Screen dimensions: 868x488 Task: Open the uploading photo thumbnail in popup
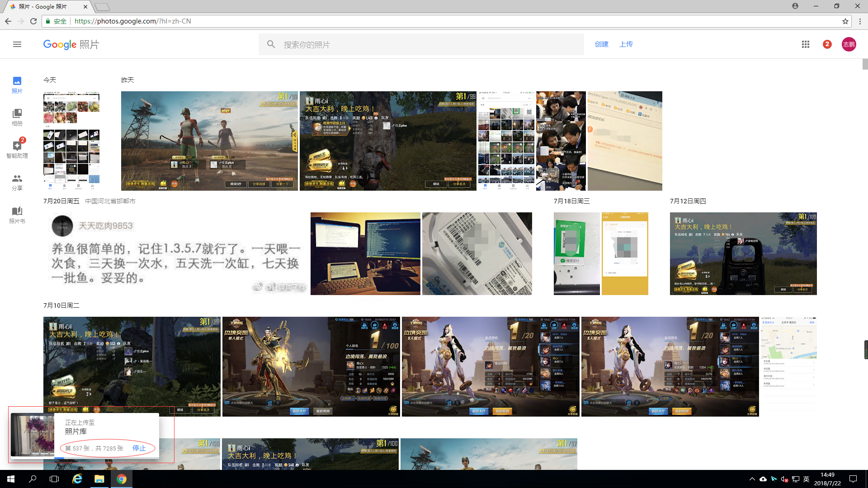pos(33,435)
